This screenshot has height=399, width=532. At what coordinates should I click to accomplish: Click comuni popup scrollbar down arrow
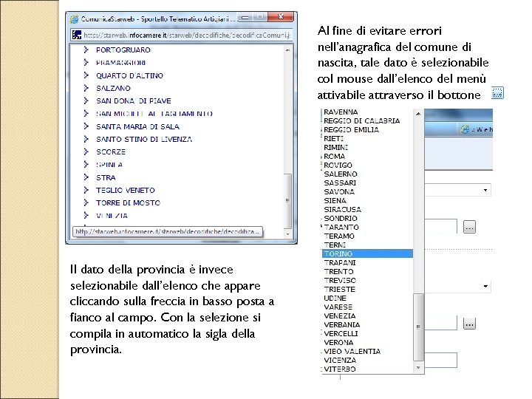[x=287, y=233]
